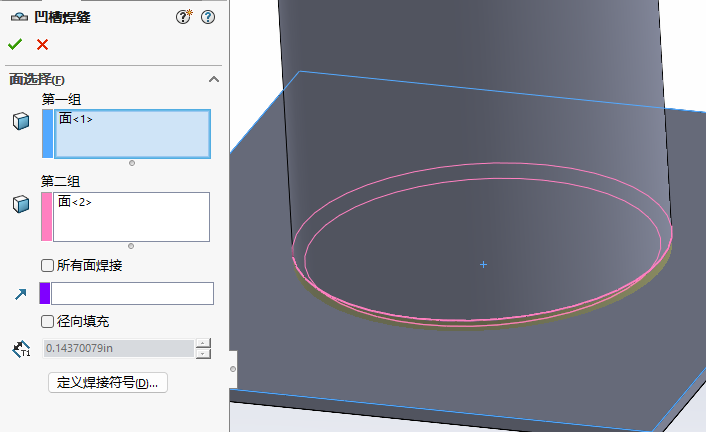This screenshot has height=432, width=706.
Task: Select 面<2> in the second group list
Action: (76, 202)
